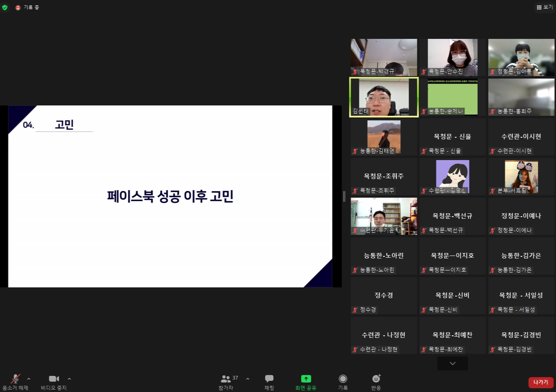This screenshot has width=556, height=392.
Task: Click muted mic icon beside 본부-서효림
Action: [493, 191]
